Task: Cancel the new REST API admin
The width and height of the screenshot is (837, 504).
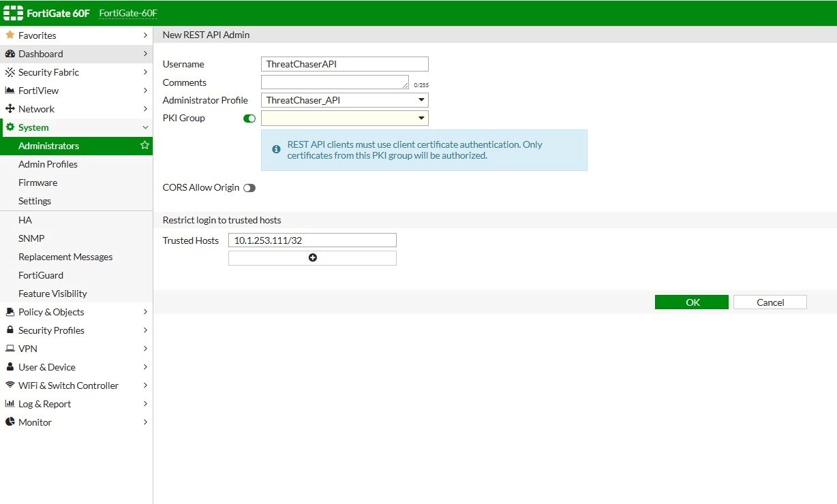Action: pos(770,302)
